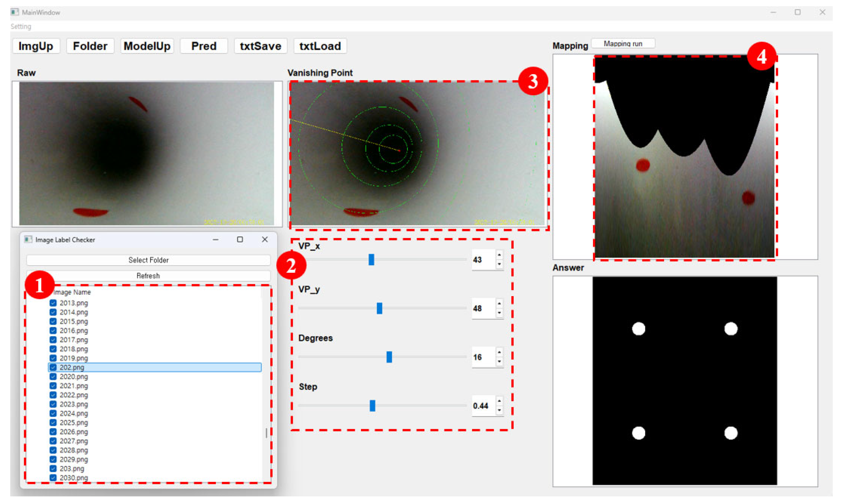This screenshot has width=842, height=504.
Task: Maximize the Image Label Checker window
Action: [x=240, y=239]
